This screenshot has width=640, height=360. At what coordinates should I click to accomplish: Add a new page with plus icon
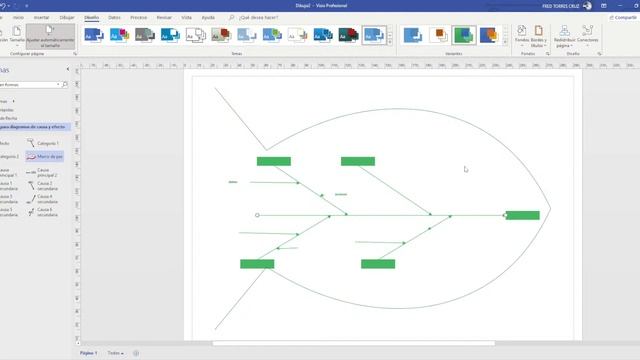[x=136, y=353]
